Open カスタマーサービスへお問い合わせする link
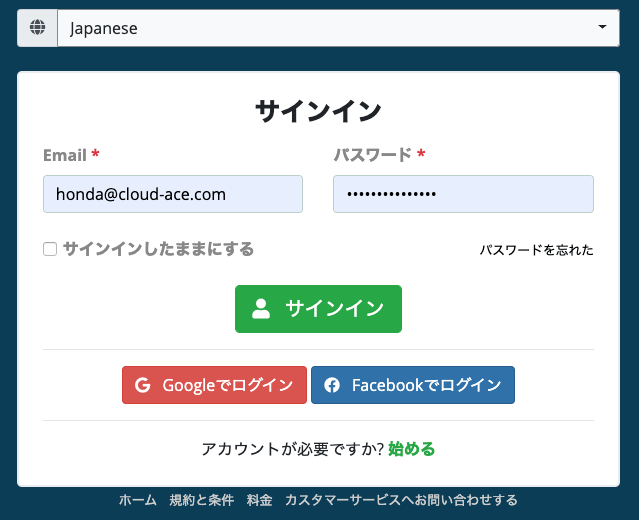Screen dimensions: 639x520 401,500
